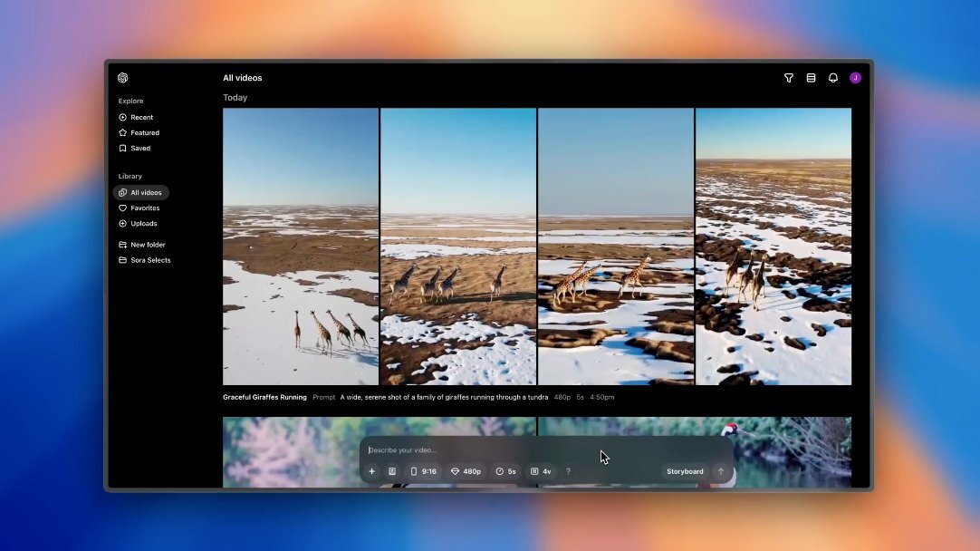
Task: Open the 9:16 aspect ratio dropdown
Action: point(423,471)
